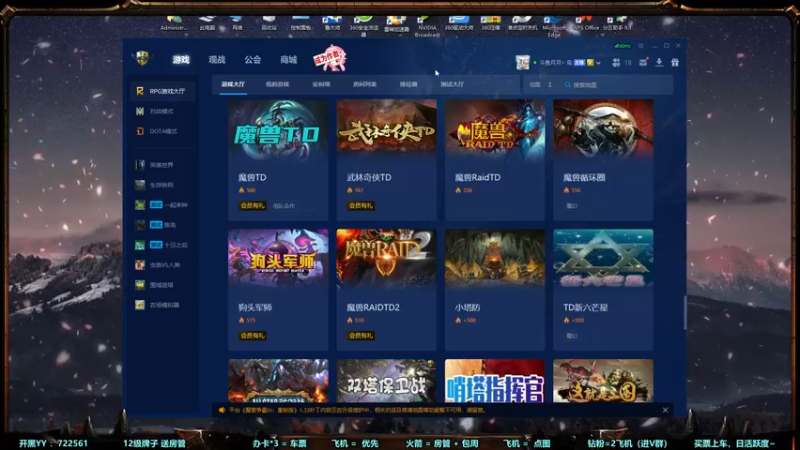Click the speaker icon in announcement bar
This screenshot has height=450, width=800.
pyautogui.click(x=221, y=410)
